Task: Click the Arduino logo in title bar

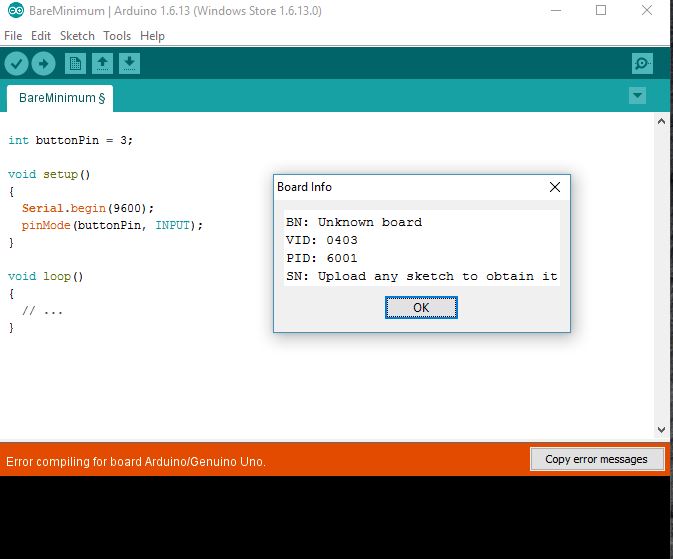Action: point(16,10)
